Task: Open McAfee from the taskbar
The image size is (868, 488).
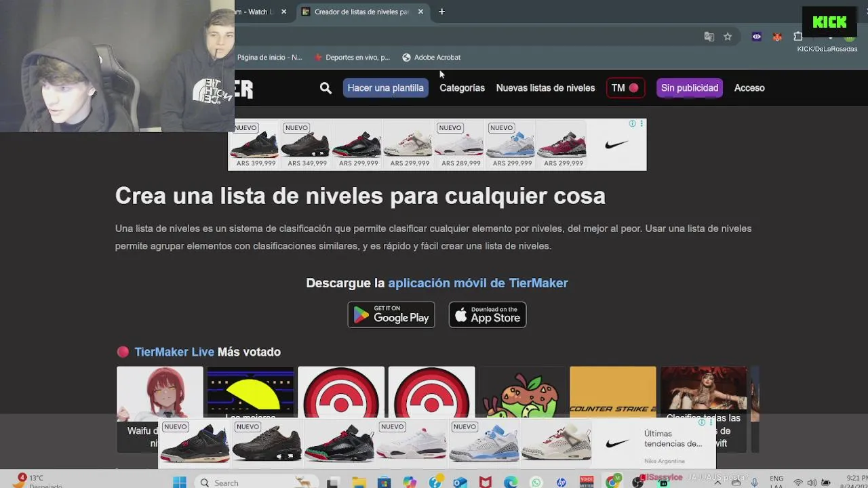Action: click(486, 483)
